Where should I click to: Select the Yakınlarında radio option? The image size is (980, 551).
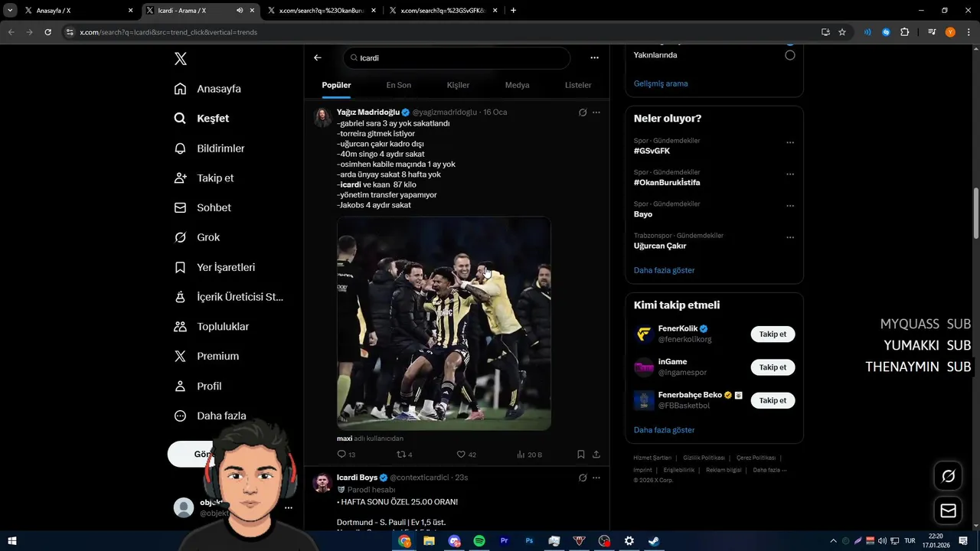[790, 55]
